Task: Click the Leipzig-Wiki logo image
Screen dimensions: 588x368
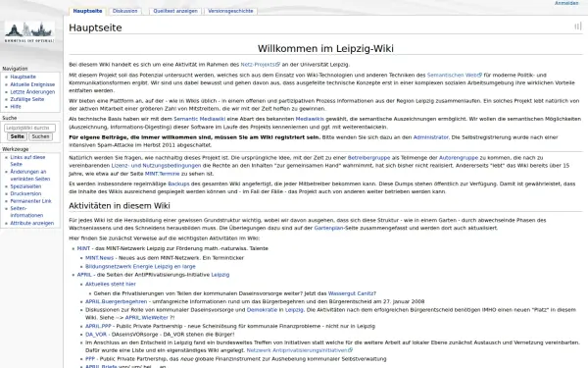Action: (29, 32)
